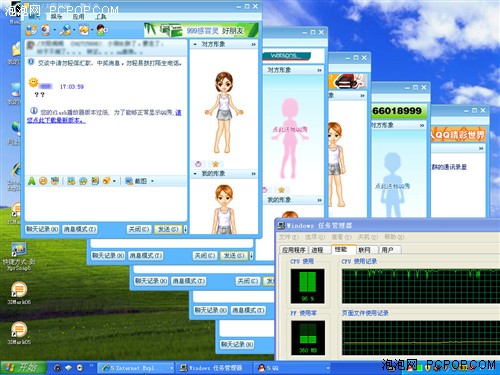Viewport: 500px width, 375px height.
Task: Expand the webcam icon's dropdown arrow
Action: 54,31
